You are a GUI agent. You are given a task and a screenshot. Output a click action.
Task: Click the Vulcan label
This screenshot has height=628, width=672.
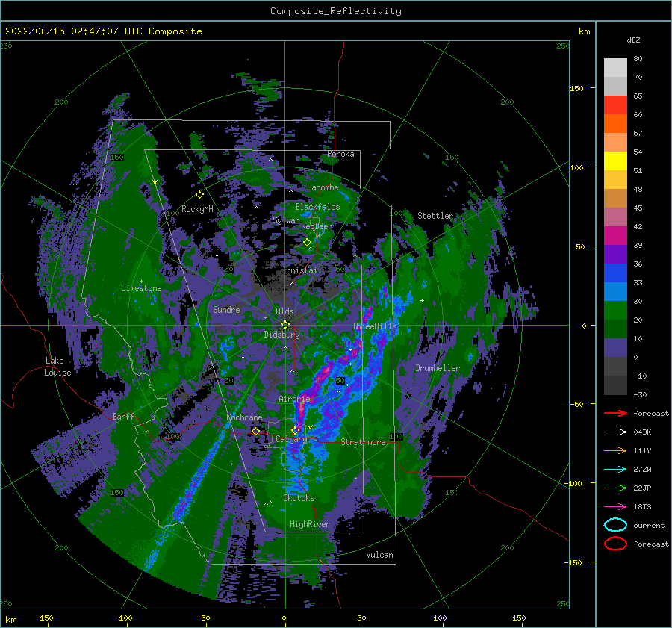(x=380, y=555)
